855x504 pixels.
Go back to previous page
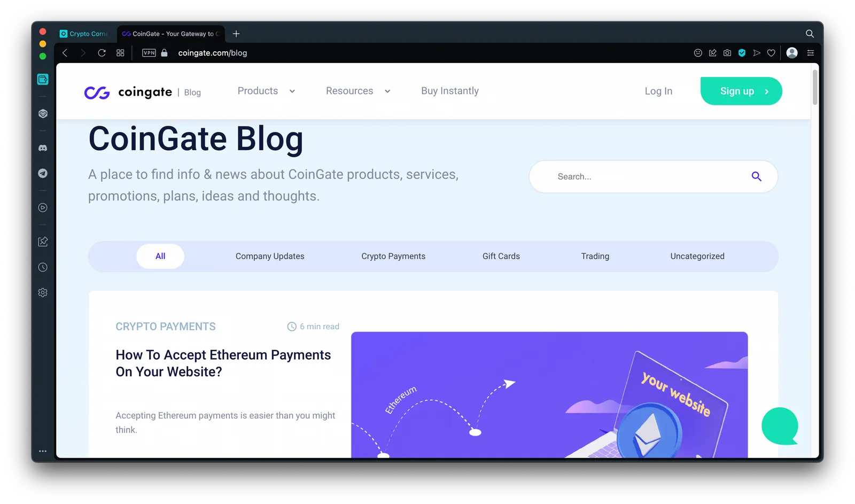pos(65,53)
